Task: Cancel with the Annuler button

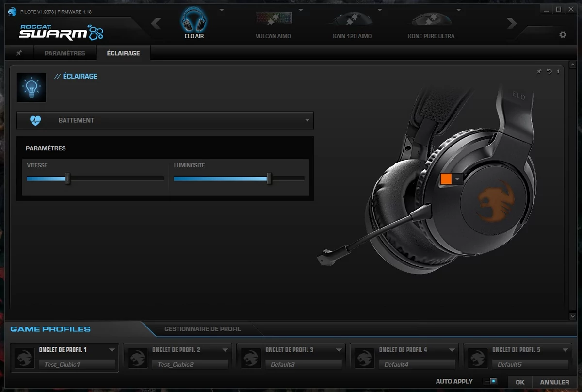Action: pyautogui.click(x=554, y=382)
